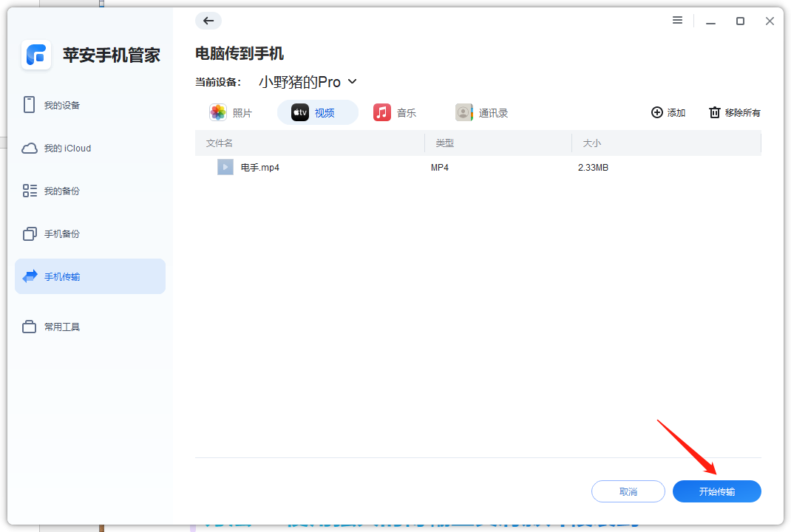Select the 文件名 column header
Image resolution: width=791 pixels, height=532 pixels.
pos(220,143)
